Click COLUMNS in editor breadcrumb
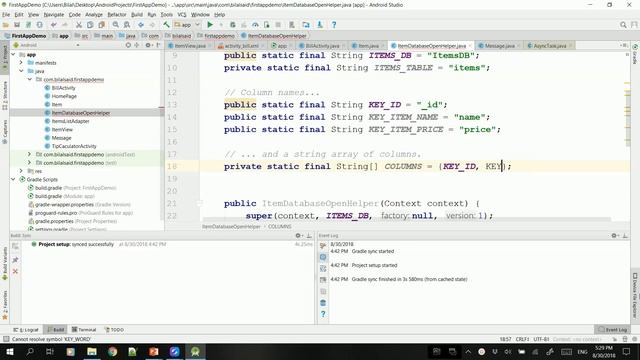This screenshot has width=640, height=360. [280, 226]
